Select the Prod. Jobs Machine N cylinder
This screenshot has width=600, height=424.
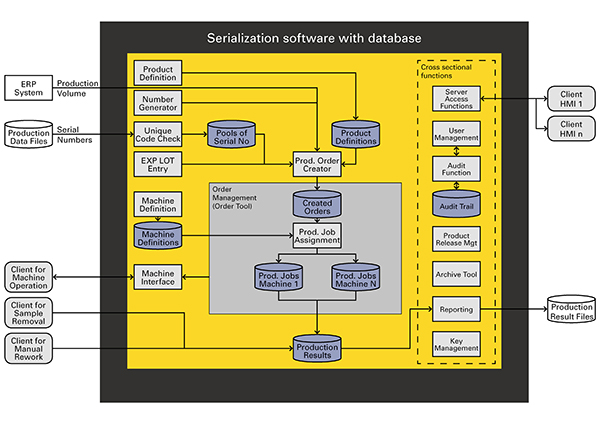click(x=357, y=276)
